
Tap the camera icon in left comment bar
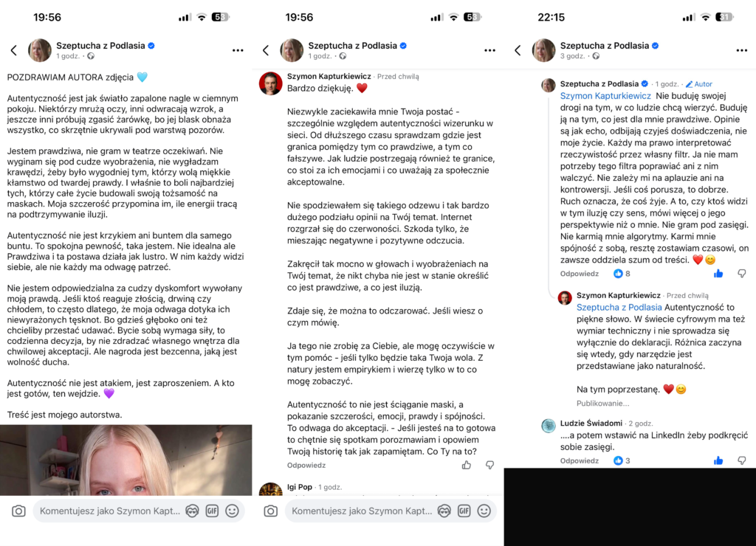coord(18,511)
